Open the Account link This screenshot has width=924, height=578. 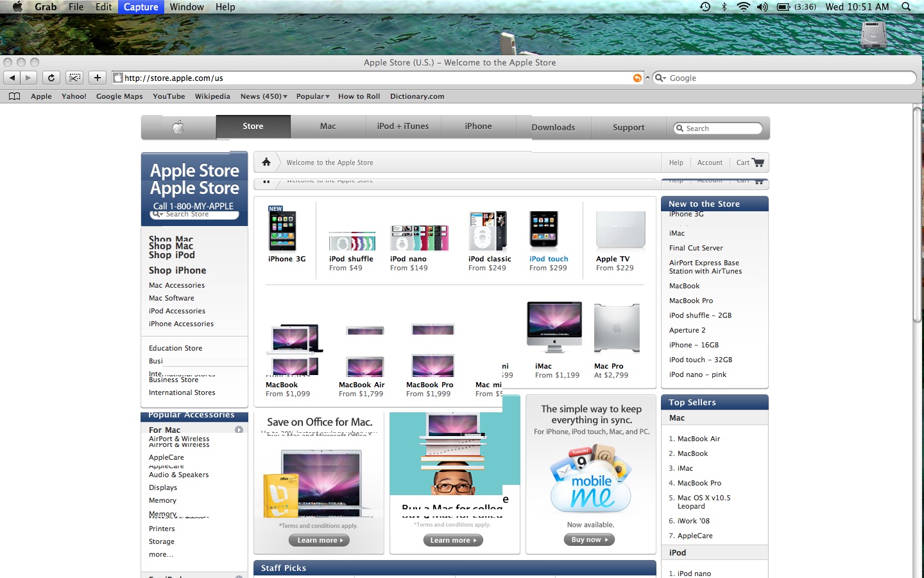point(710,162)
